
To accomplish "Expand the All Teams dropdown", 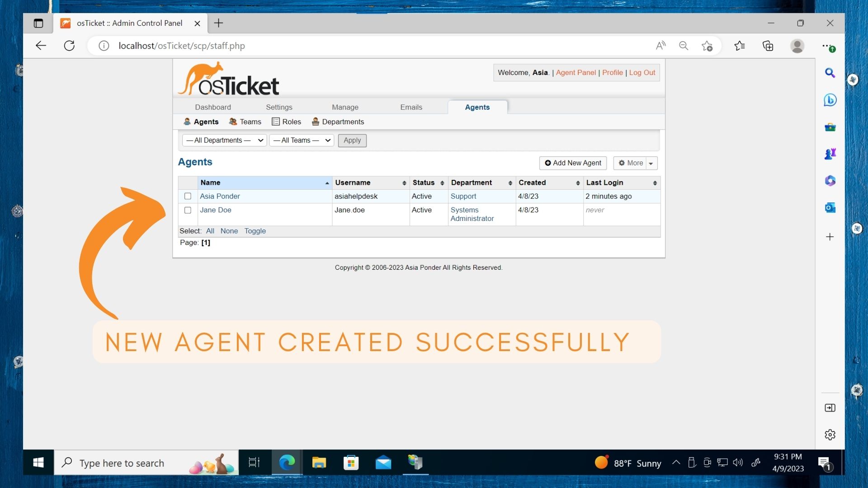I will 302,141.
